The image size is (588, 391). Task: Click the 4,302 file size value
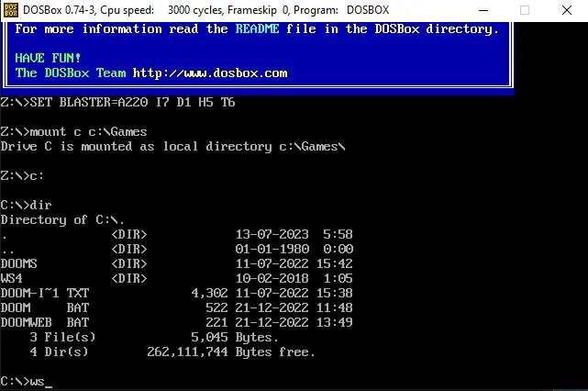(x=210, y=293)
